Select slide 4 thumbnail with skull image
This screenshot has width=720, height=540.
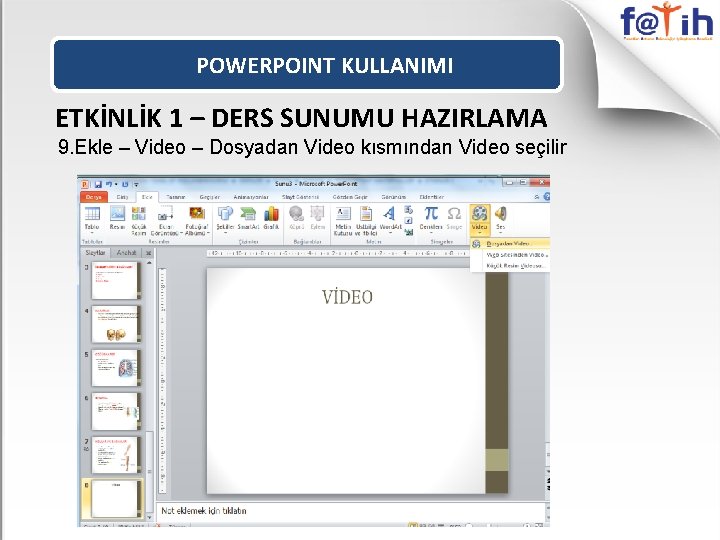115,324
